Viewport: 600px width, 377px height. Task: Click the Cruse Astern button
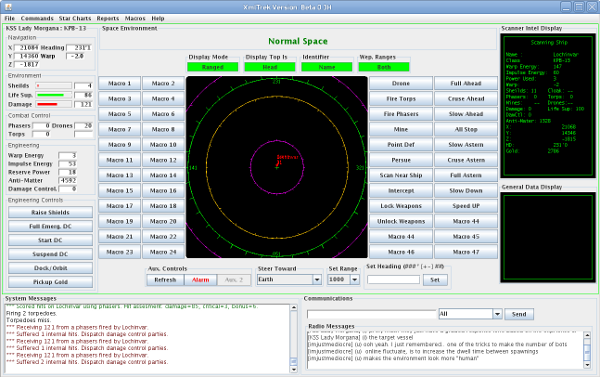click(466, 160)
